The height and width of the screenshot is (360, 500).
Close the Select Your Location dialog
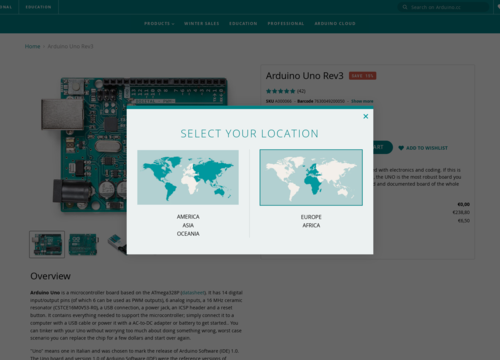point(366,116)
